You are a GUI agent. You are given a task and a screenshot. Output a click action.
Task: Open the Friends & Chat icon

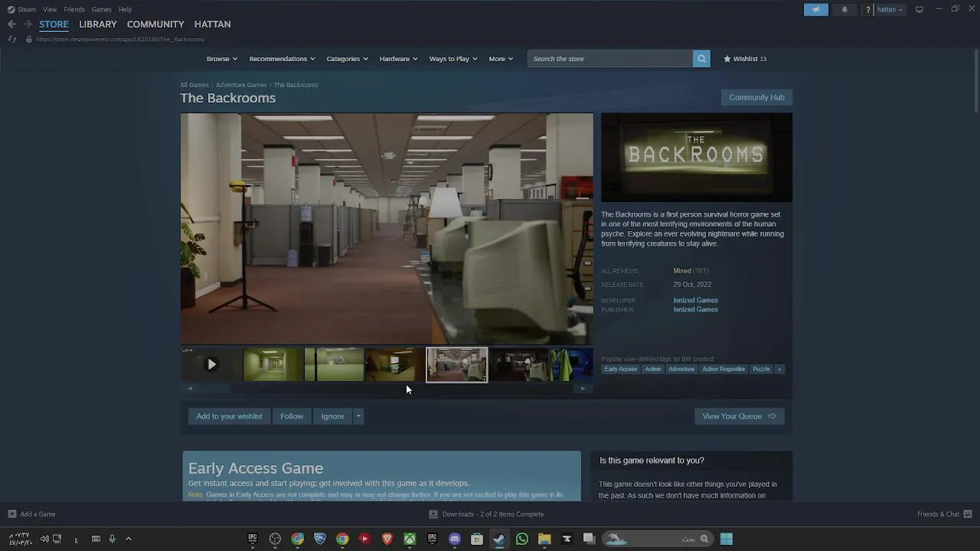click(x=968, y=514)
